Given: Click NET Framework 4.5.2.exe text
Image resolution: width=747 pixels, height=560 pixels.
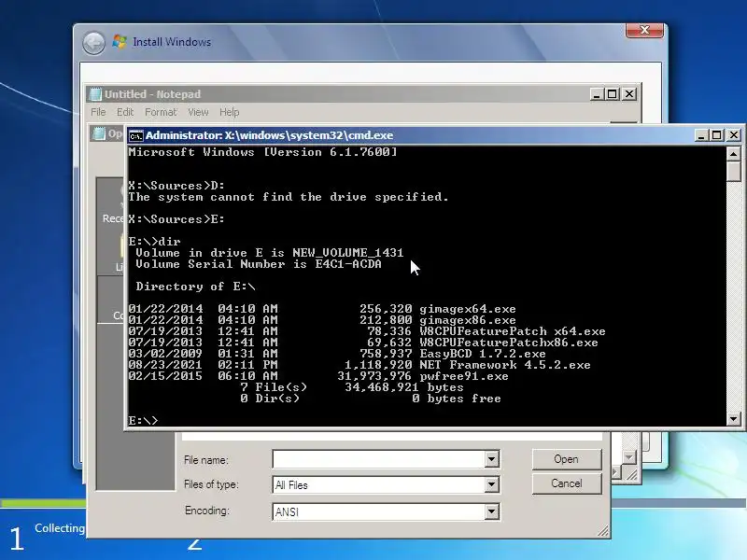Looking at the screenshot, I should click(x=505, y=365).
